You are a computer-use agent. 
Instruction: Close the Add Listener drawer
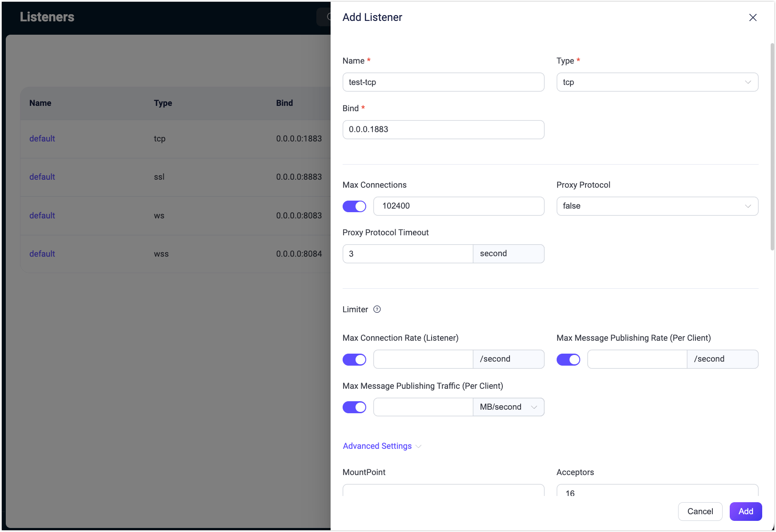pyautogui.click(x=752, y=17)
